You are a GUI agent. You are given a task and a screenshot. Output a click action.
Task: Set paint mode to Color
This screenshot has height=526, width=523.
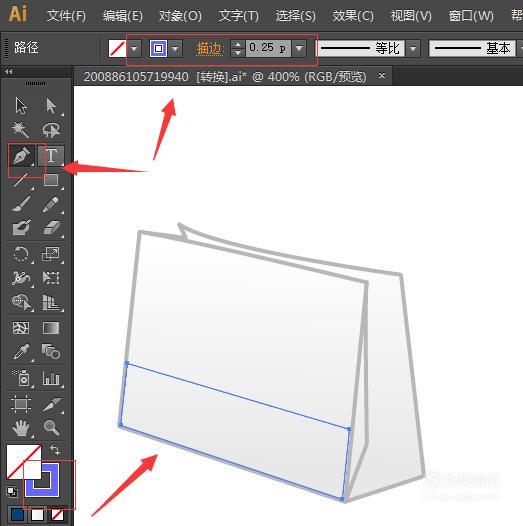17,514
